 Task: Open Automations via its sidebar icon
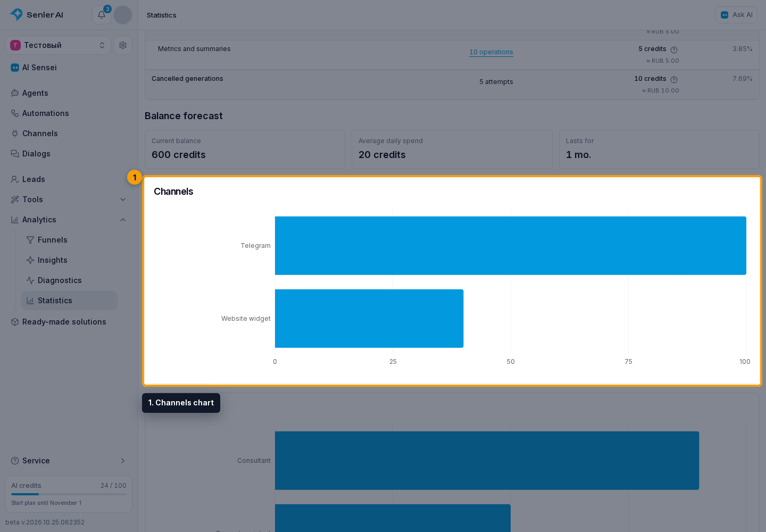15,113
